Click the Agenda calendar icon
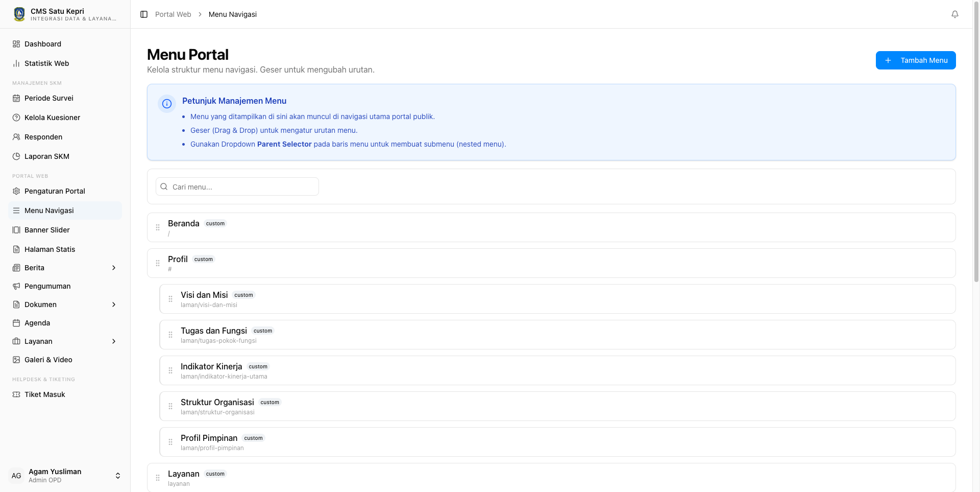Viewport: 980px width, 492px height. click(16, 323)
